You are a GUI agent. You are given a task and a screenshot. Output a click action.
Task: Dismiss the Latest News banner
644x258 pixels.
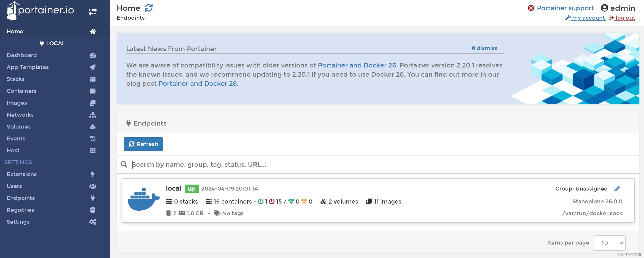pos(484,48)
